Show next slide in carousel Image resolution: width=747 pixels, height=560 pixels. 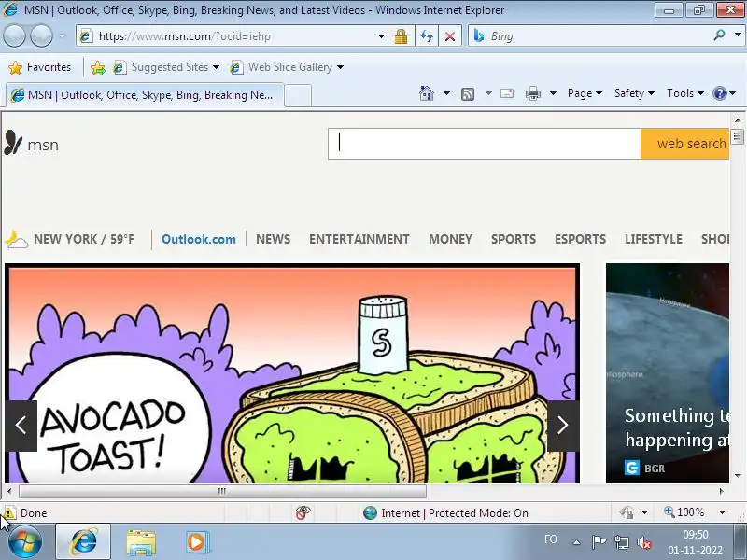click(563, 426)
